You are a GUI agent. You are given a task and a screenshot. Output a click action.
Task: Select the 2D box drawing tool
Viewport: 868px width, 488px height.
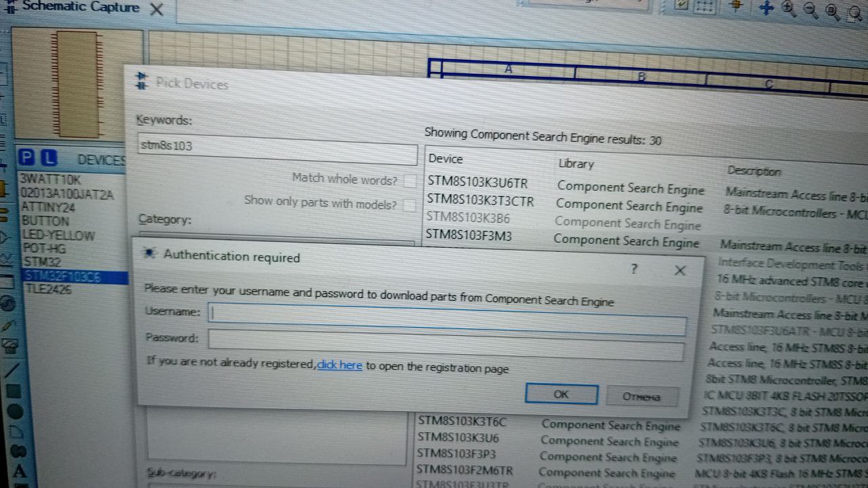point(13,391)
